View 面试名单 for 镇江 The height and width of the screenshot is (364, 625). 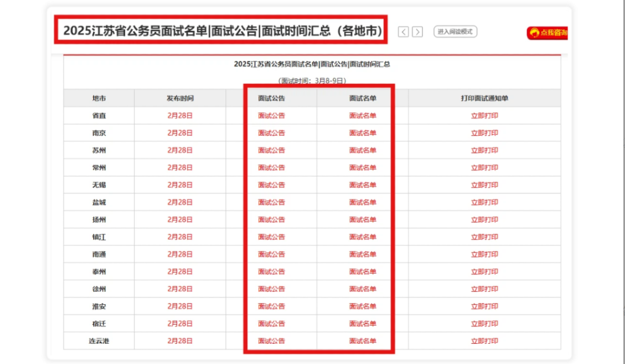coord(363,237)
